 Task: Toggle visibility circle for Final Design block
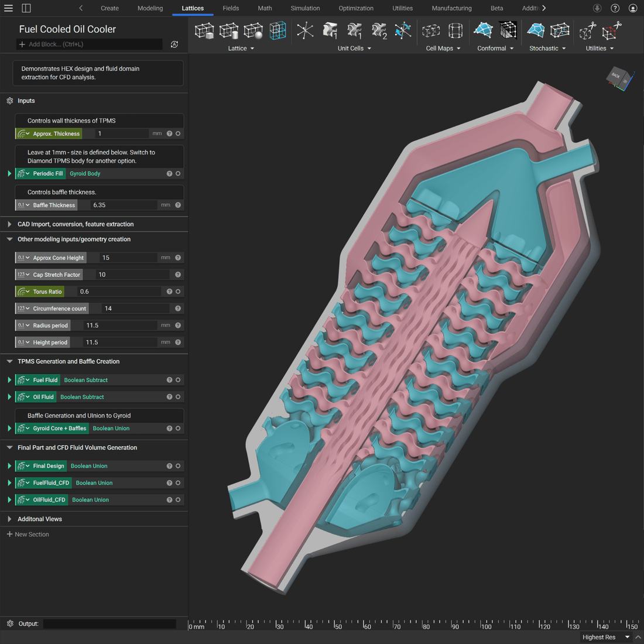pyautogui.click(x=178, y=466)
